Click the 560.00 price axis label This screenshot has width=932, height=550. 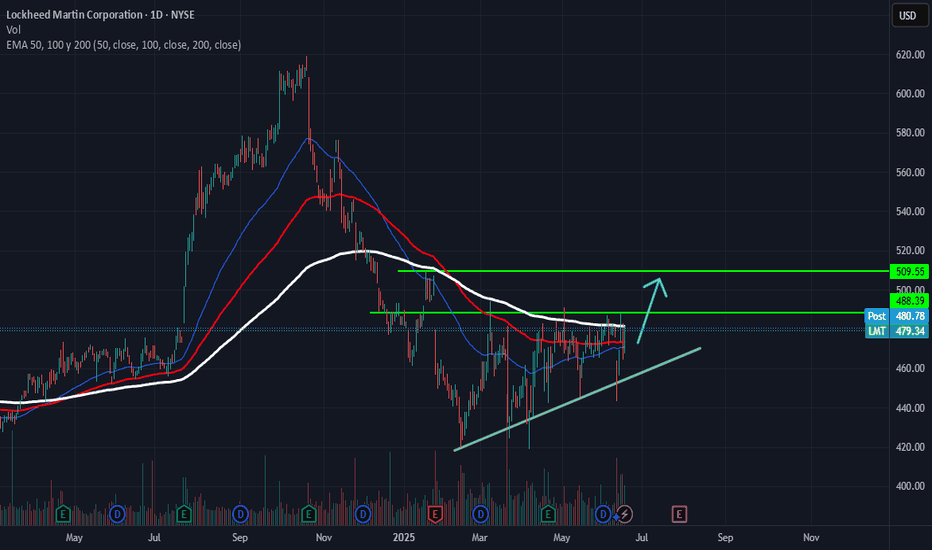[910, 172]
